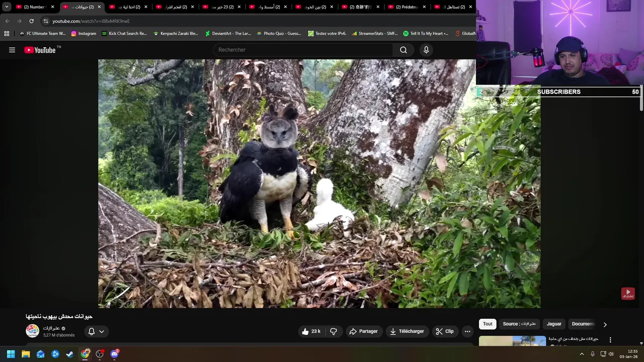Screen dimensions: 644x362
Task: Switch to the Number browser tab
Action: point(34,7)
